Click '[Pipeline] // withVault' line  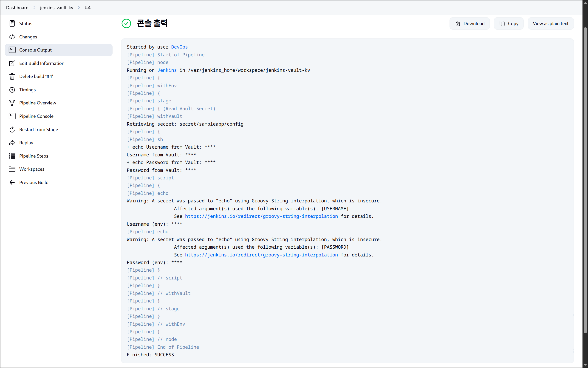tap(159, 293)
